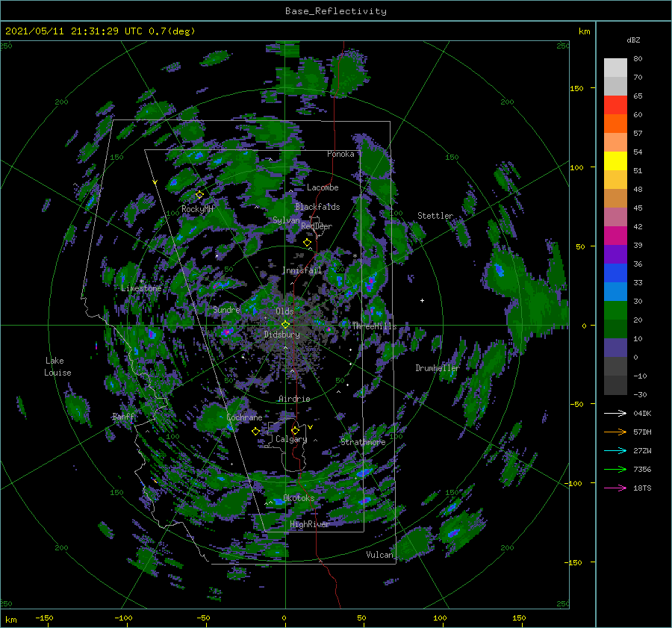672x628 pixels.
Task: Click the dBZ legend heading
Action: click(633, 40)
